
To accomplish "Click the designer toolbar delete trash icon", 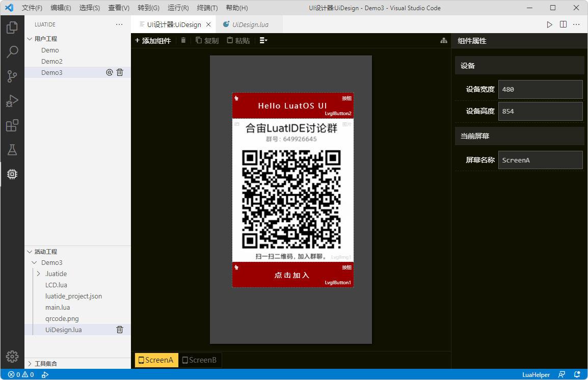I will (183, 40).
